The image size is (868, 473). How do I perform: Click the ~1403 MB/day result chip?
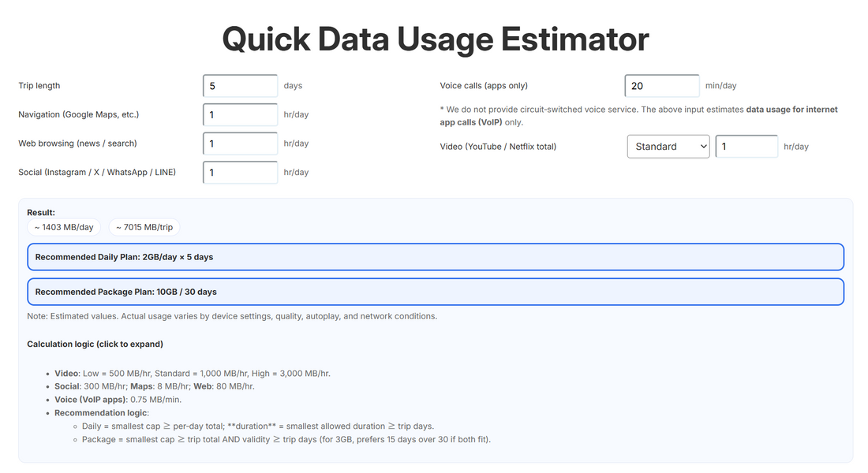click(x=64, y=227)
